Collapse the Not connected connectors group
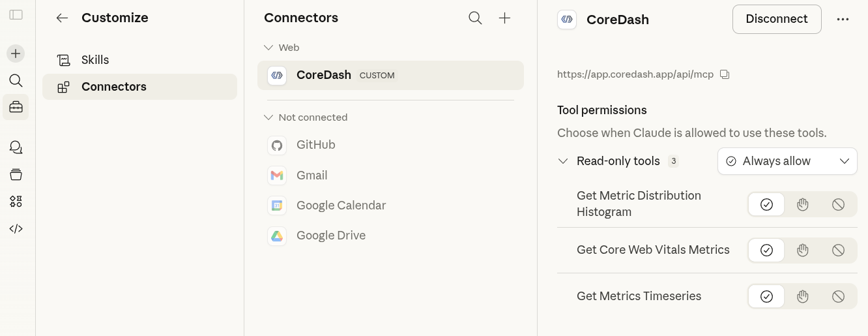 pyautogui.click(x=268, y=117)
